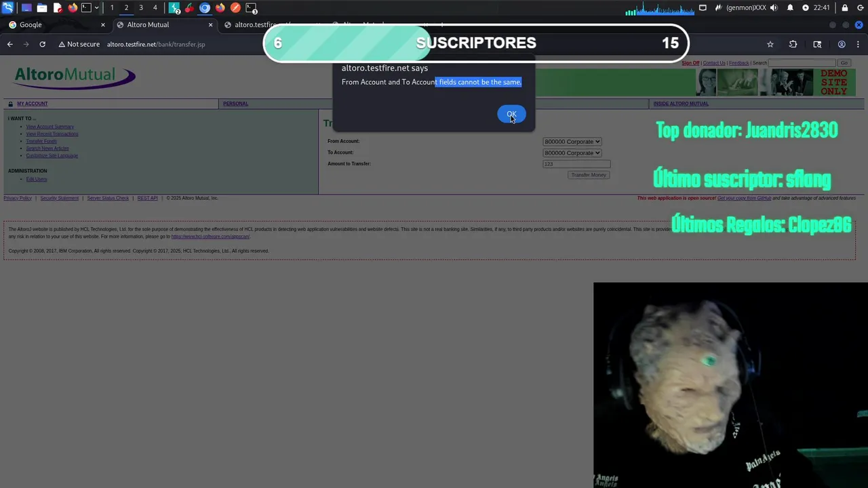Click the power manager flame tray icon
The image size is (868, 488).
[x=718, y=8]
